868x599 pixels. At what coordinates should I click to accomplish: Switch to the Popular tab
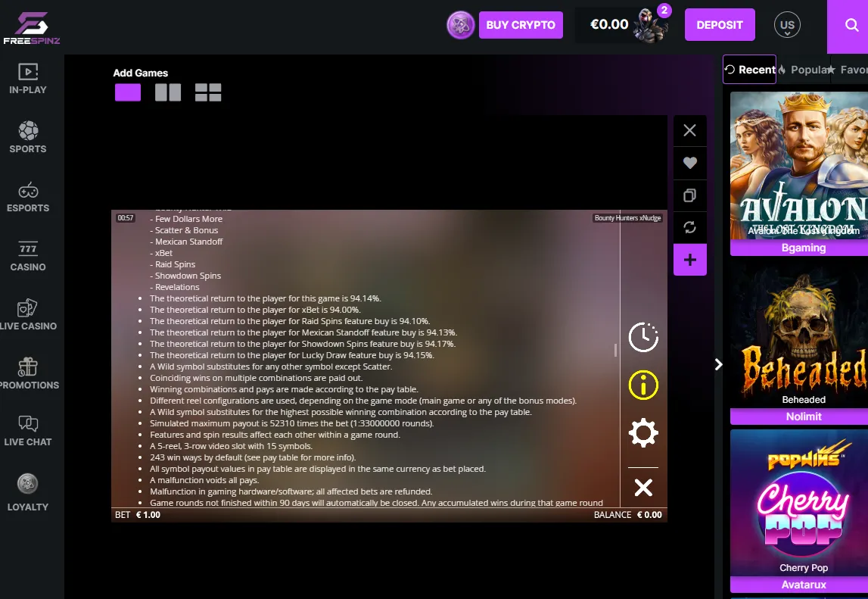(803, 69)
